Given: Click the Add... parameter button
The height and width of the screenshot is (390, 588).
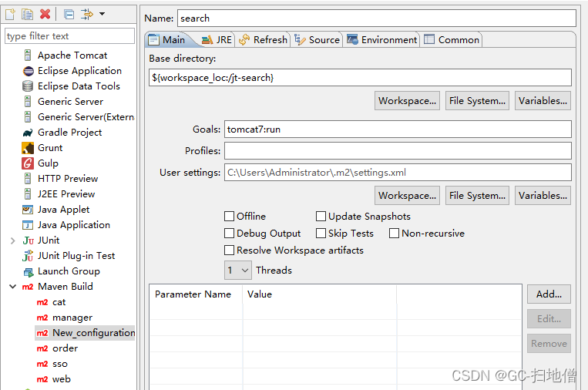Looking at the screenshot, I should [549, 294].
